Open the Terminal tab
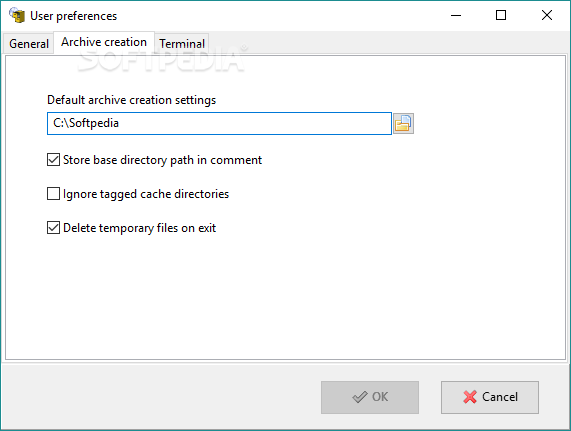This screenshot has width=571, height=431. click(x=182, y=44)
